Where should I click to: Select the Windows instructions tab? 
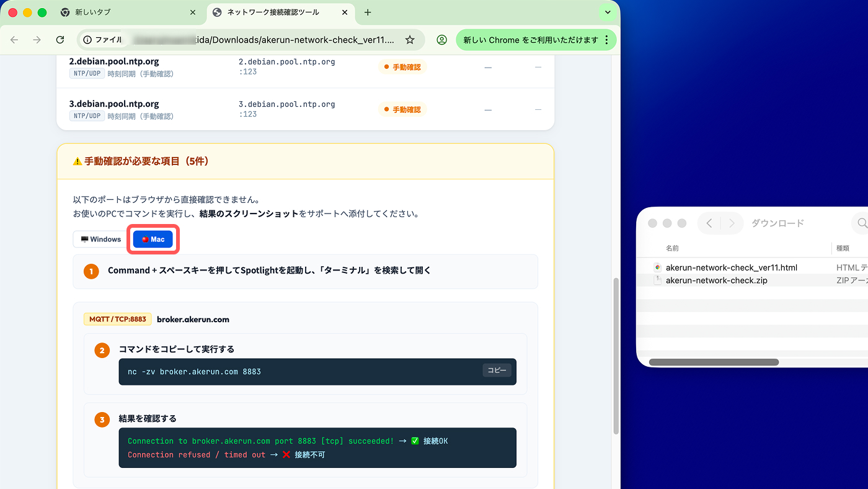click(100, 240)
